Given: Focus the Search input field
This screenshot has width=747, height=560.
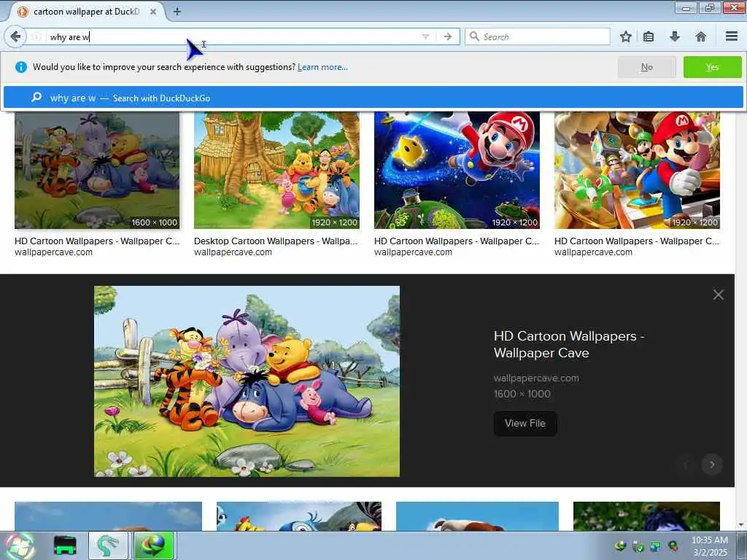Looking at the screenshot, I should click(x=538, y=36).
